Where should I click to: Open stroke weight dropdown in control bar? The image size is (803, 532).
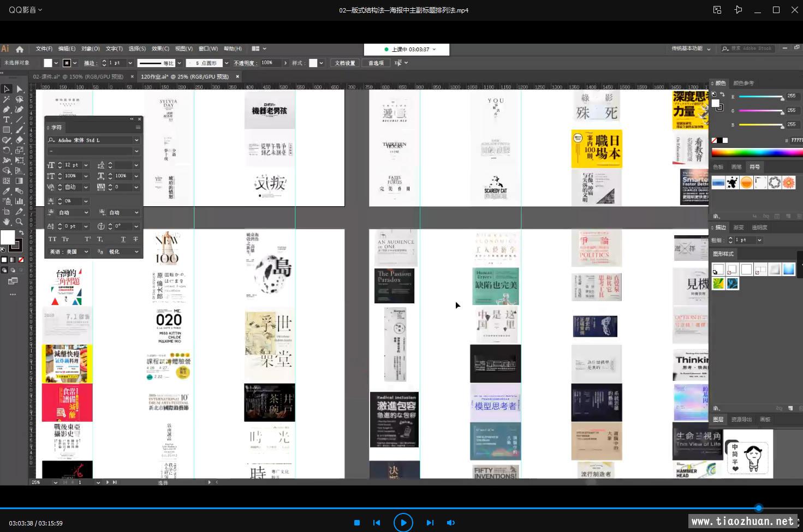pos(130,63)
